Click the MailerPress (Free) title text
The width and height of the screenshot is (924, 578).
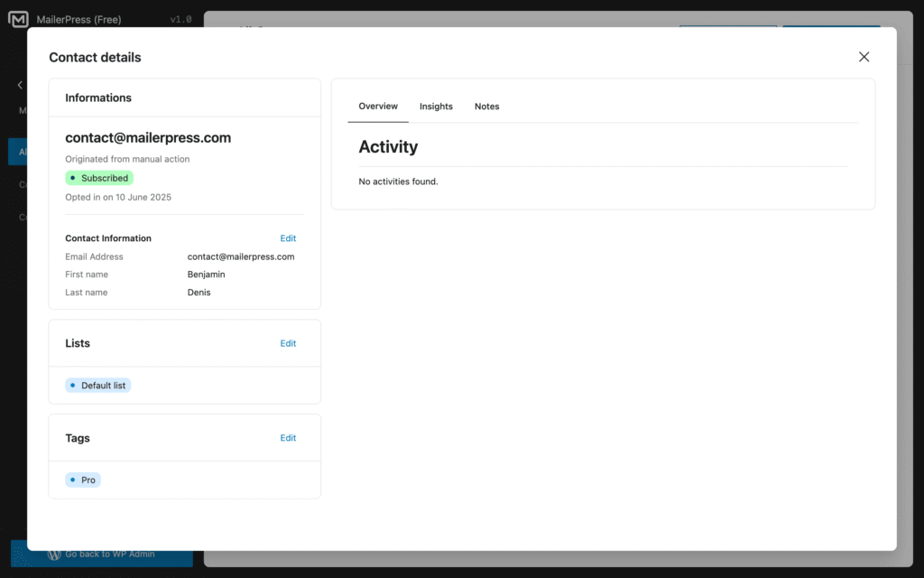click(79, 20)
